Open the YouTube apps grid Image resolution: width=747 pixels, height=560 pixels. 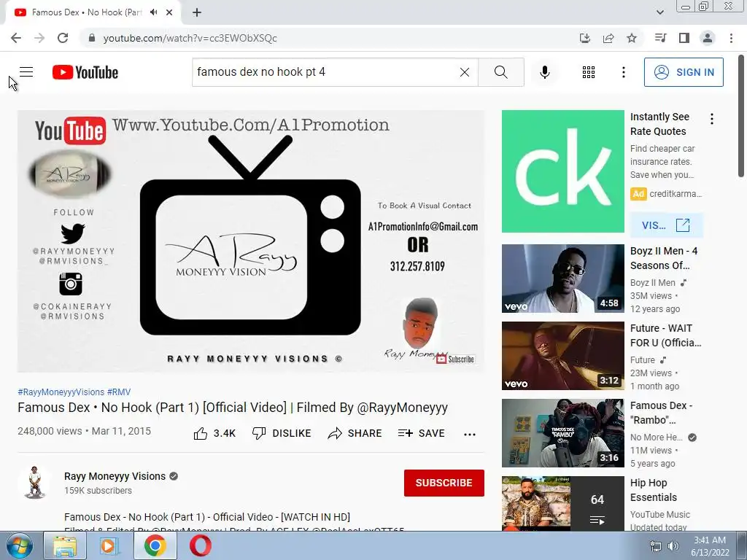pos(589,72)
